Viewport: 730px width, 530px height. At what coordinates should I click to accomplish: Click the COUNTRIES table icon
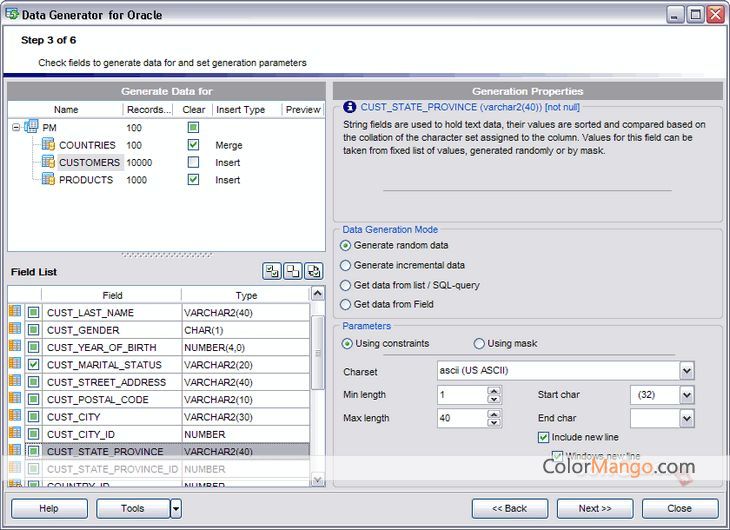click(x=48, y=144)
